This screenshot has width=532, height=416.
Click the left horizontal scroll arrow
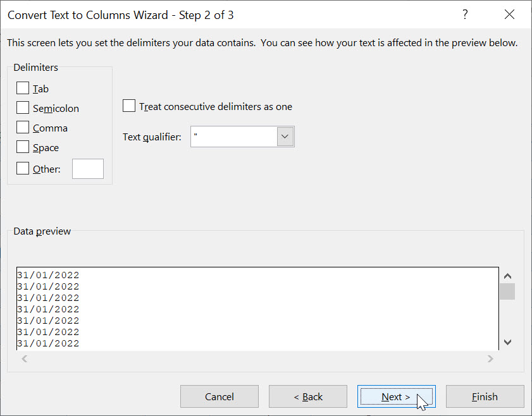pyautogui.click(x=24, y=358)
